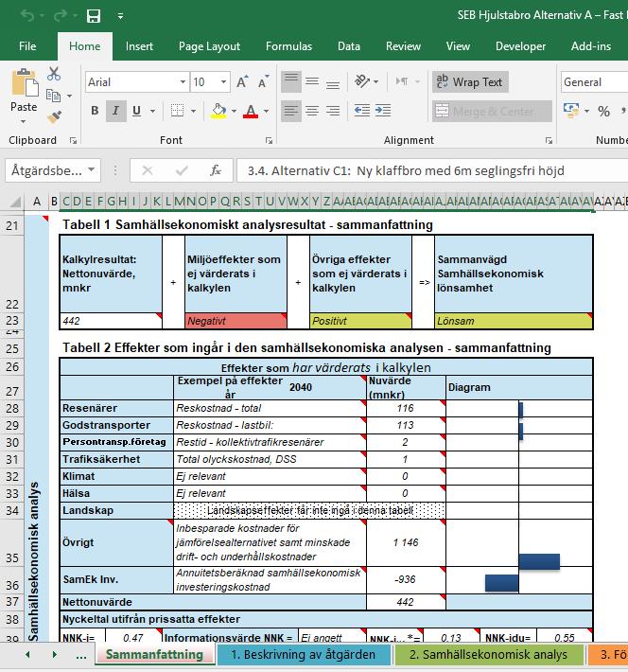Click Accounting Number Format icon
The height and width of the screenshot is (672, 628).
(x=571, y=111)
